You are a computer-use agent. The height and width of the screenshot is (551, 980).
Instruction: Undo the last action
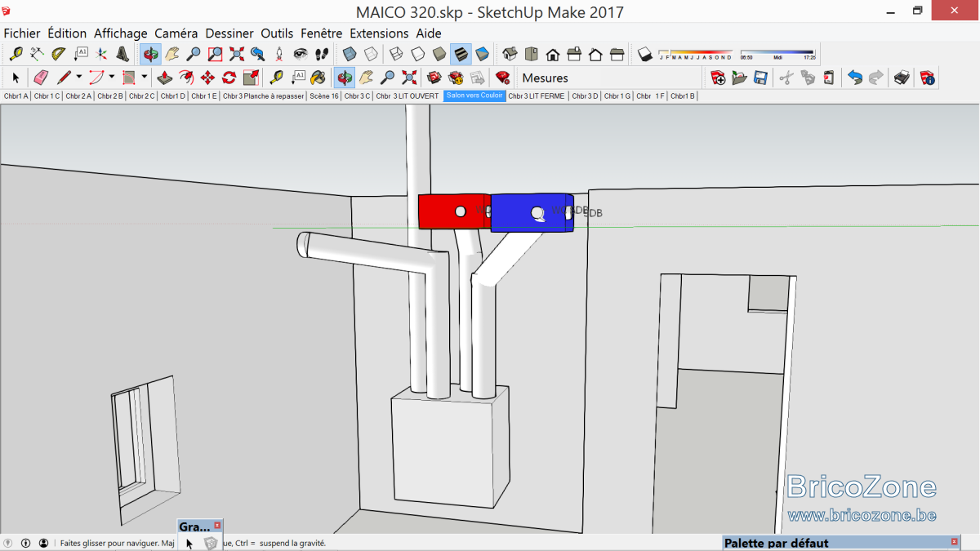coord(855,78)
